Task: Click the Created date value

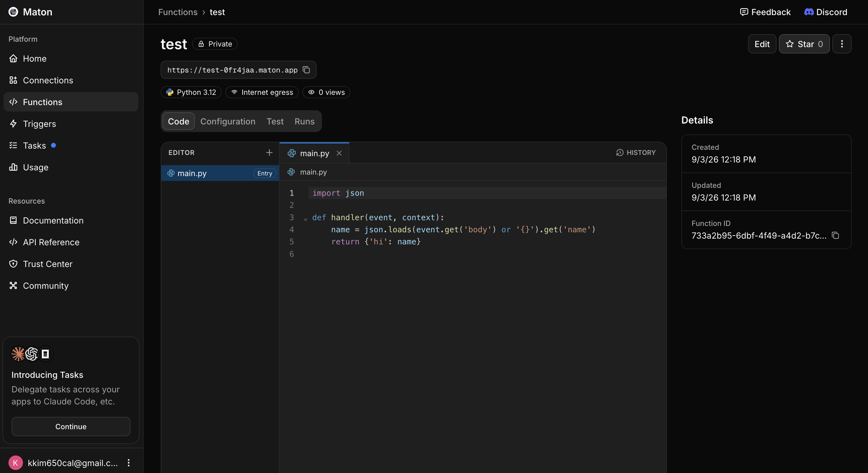Action: tap(724, 159)
